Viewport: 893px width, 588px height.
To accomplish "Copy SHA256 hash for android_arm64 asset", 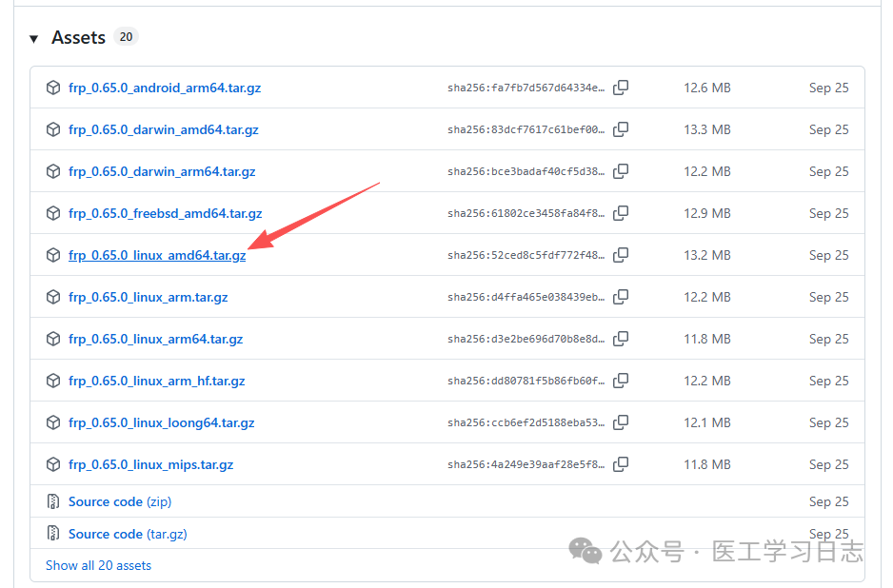I will click(x=621, y=88).
